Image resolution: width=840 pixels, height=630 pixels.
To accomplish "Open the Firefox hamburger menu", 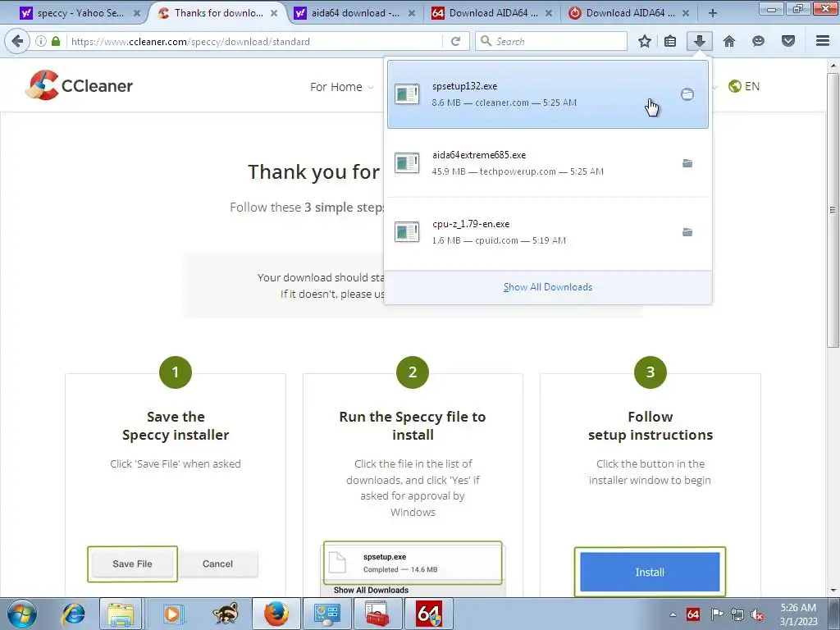I will [x=823, y=41].
